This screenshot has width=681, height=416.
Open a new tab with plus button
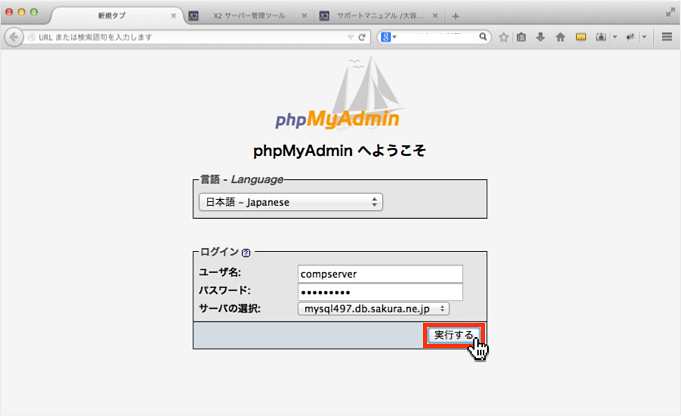(x=455, y=17)
